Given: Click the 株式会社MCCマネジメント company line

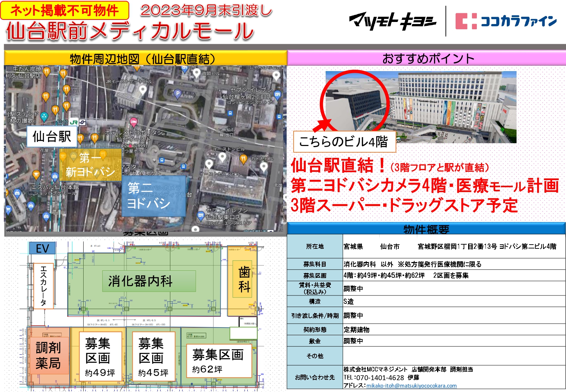Looking at the screenshot, I should (408, 369).
